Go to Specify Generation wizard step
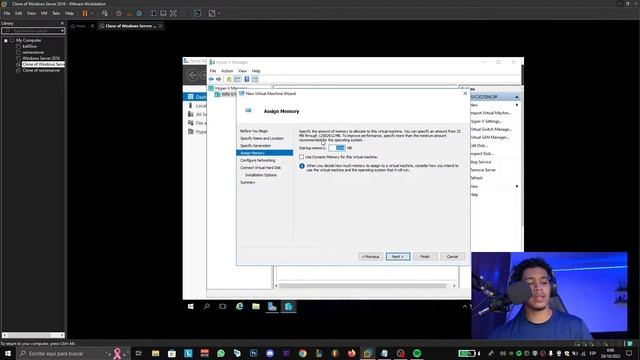Viewport: 640px width, 360px height. tap(256, 146)
